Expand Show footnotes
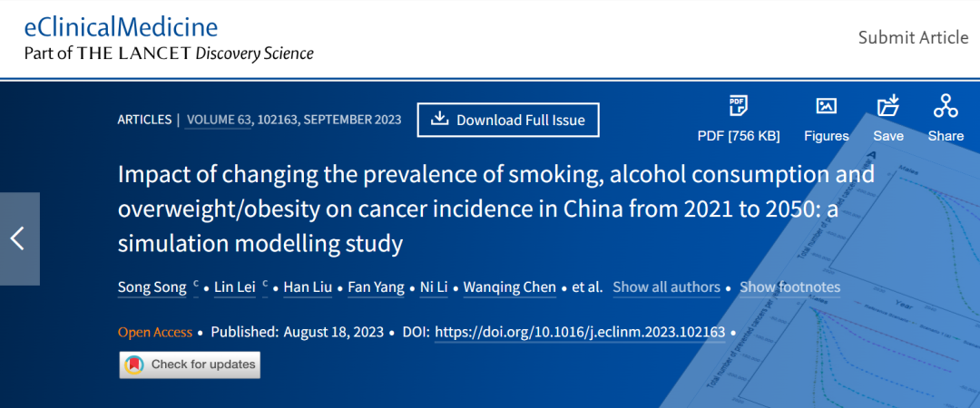This screenshot has width=980, height=408. coord(789,287)
